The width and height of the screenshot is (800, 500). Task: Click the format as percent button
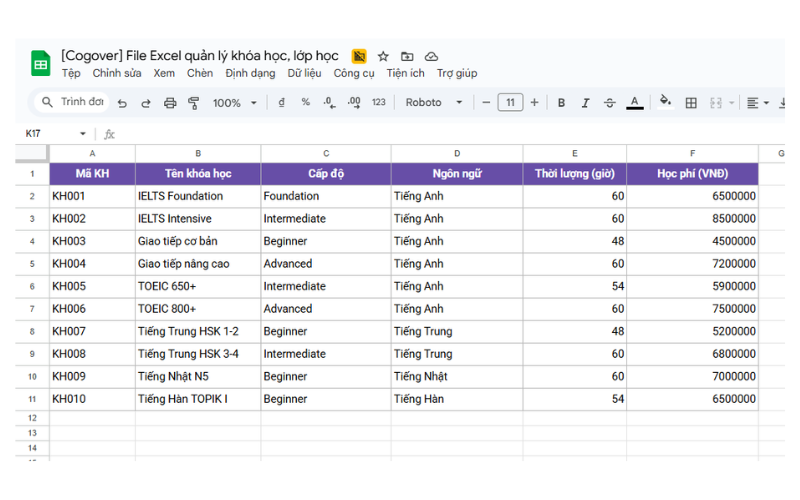[305, 103]
